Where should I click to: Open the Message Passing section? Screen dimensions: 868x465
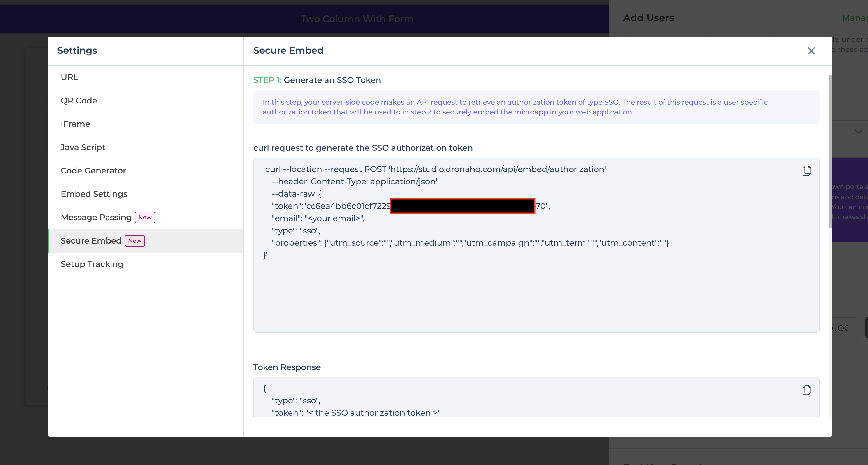(146, 218)
